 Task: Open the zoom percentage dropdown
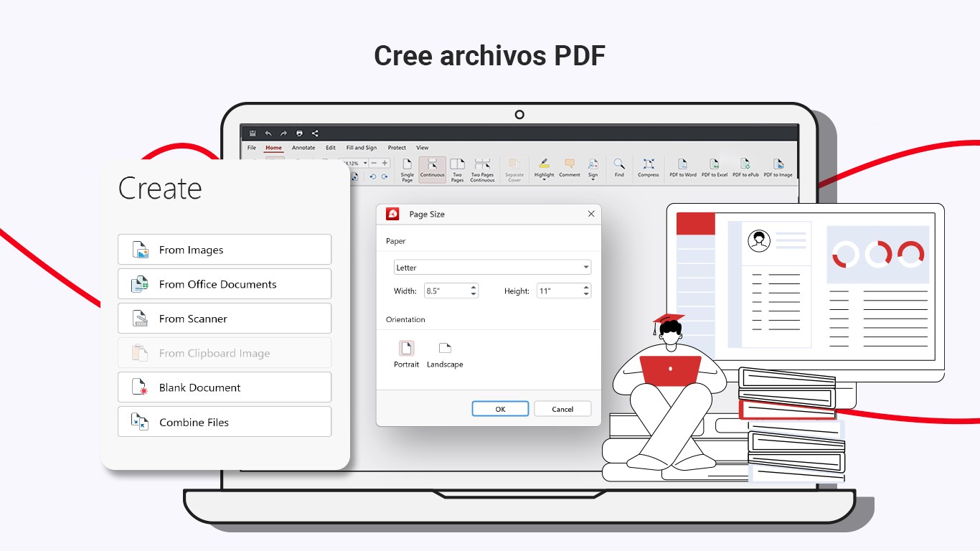[365, 164]
